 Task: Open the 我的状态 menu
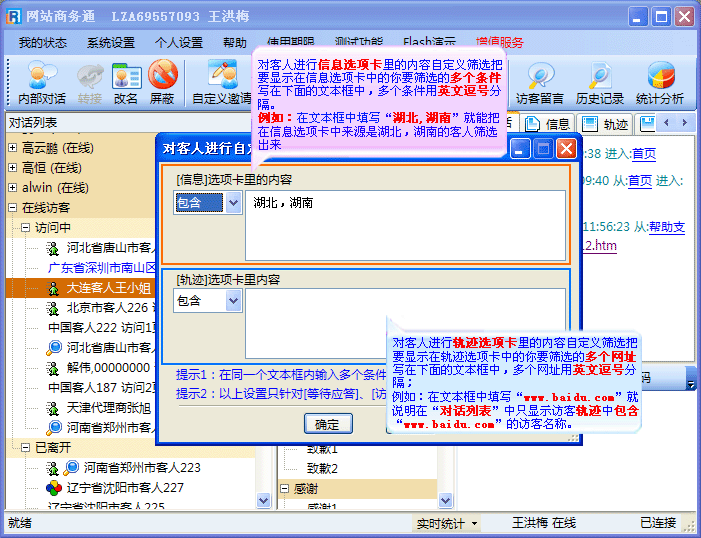click(x=42, y=43)
